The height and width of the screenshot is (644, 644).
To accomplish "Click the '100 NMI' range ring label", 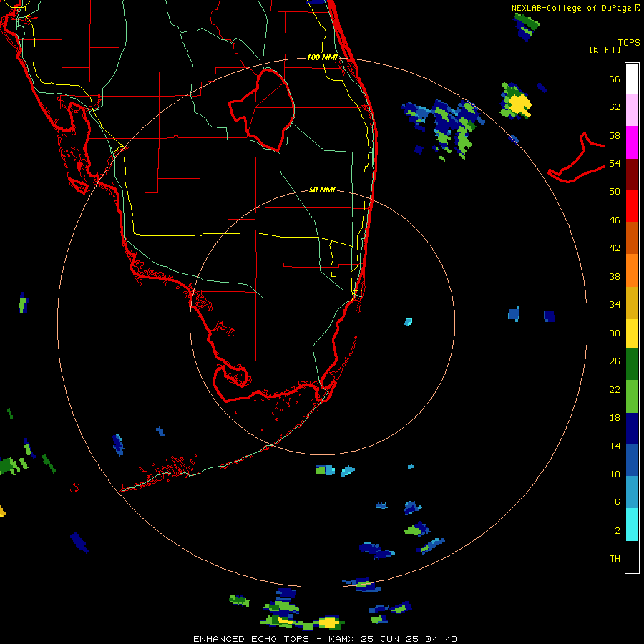I will (x=322, y=57).
